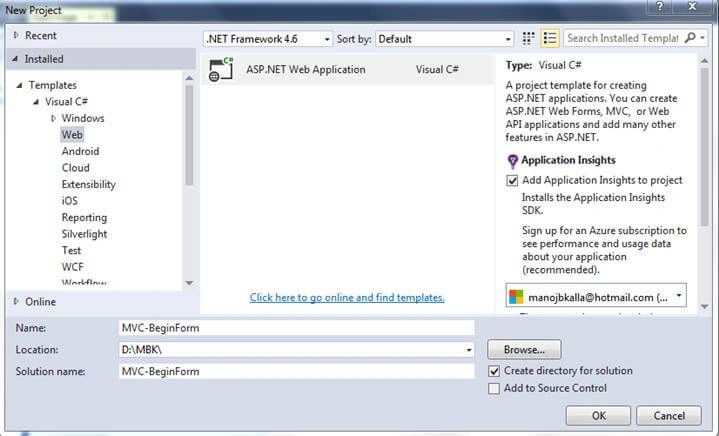Switch to medium icons list view
Image resolution: width=719 pixels, height=436 pixels.
click(550, 39)
